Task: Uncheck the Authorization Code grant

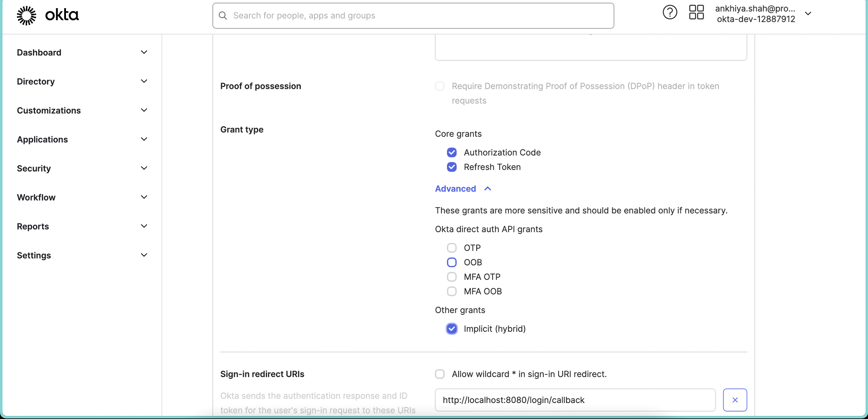Action: click(x=452, y=152)
